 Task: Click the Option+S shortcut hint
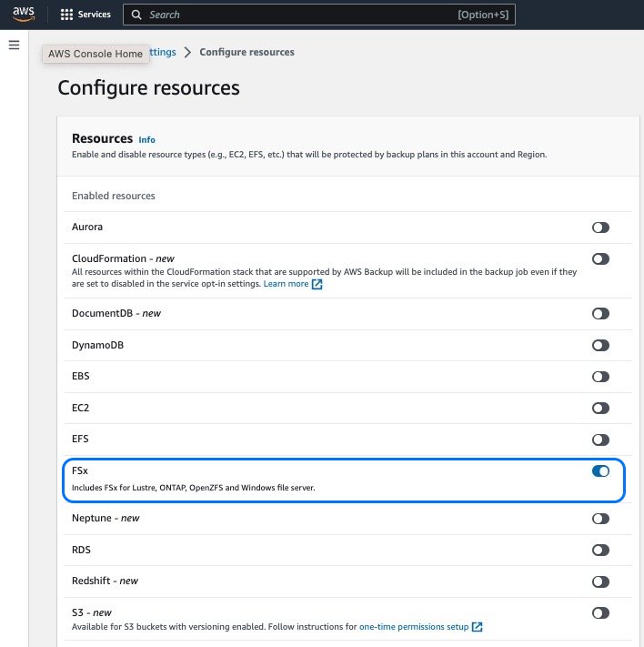[x=483, y=15]
